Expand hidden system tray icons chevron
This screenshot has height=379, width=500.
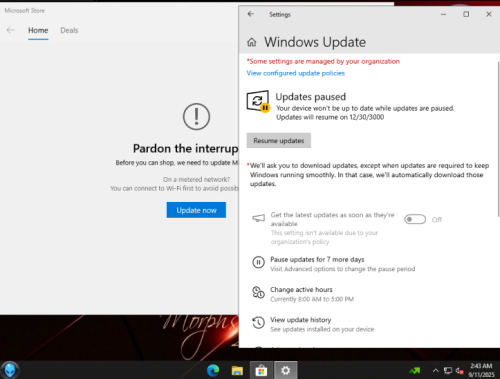435,370
